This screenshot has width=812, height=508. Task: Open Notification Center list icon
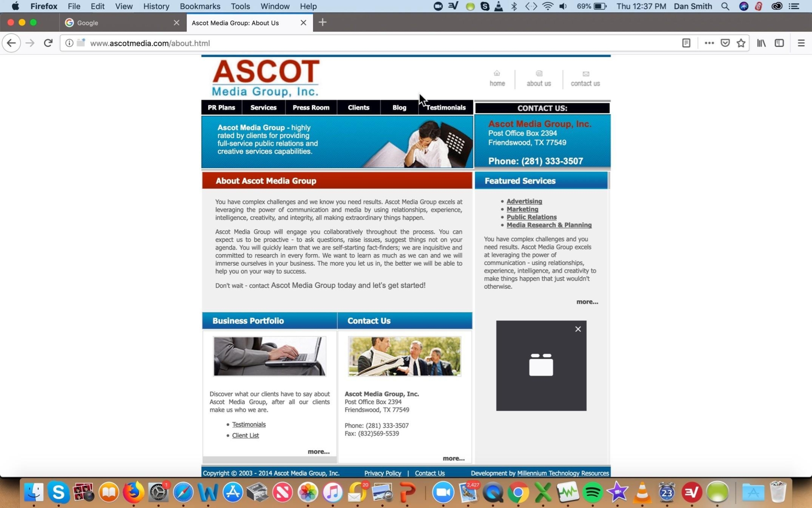click(x=794, y=6)
